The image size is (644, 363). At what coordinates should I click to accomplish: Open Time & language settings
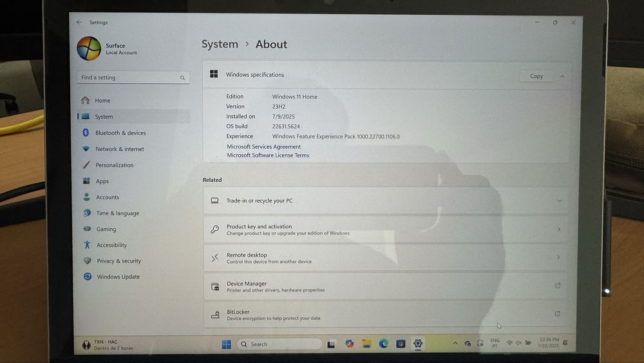[133, 213]
